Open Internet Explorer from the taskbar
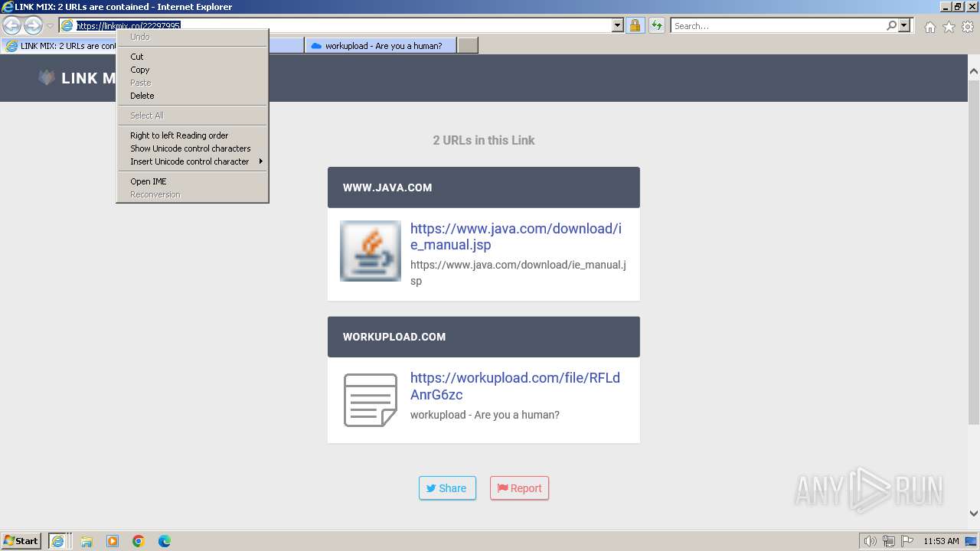 58,541
